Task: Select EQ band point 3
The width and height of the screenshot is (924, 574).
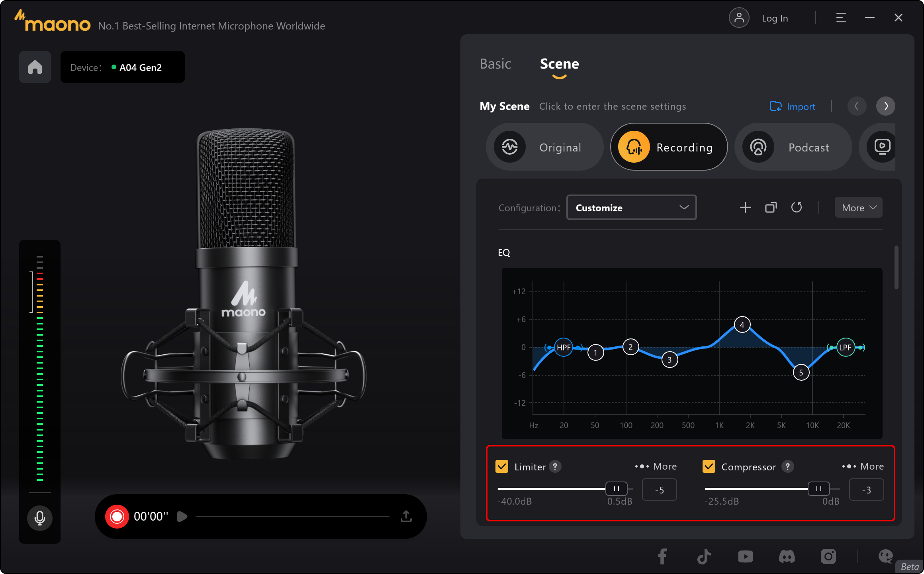Action: point(670,360)
